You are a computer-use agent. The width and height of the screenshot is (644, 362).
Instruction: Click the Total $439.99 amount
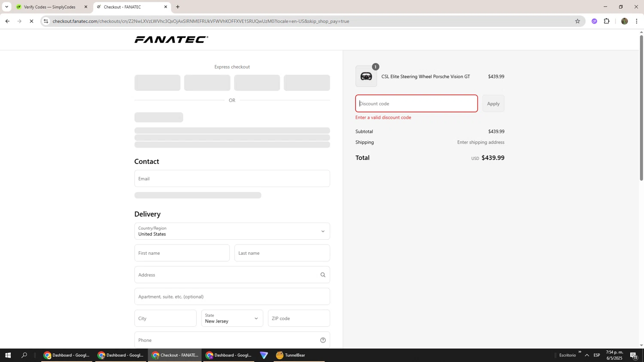[492, 158]
